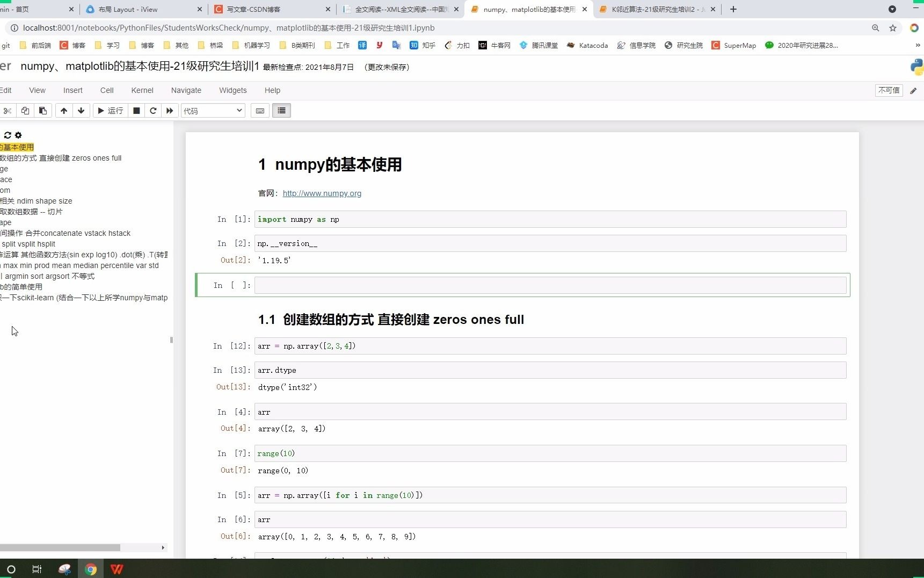Select the arr.dtype code cell
The image size is (924, 578).
click(550, 370)
